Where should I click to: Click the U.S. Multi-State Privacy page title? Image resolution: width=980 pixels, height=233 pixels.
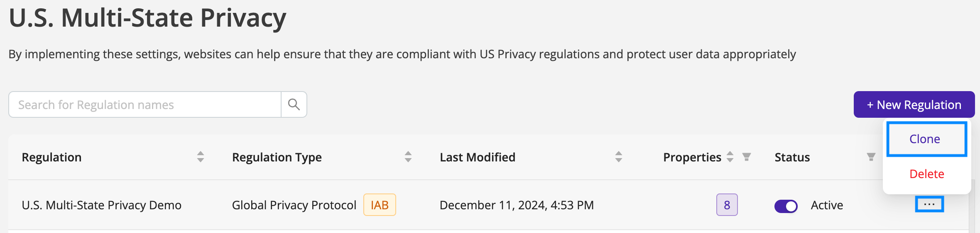pos(147,17)
